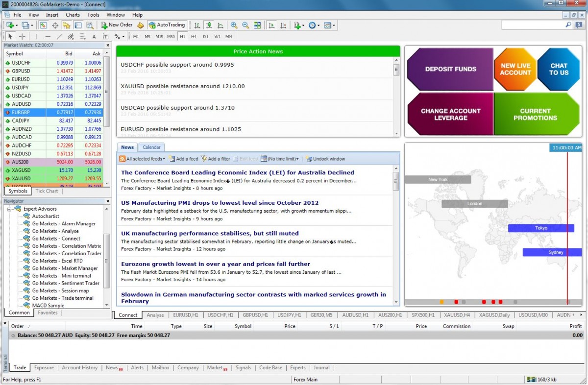Select the Crosshair cursor tool
The image size is (588, 385).
(22, 37)
